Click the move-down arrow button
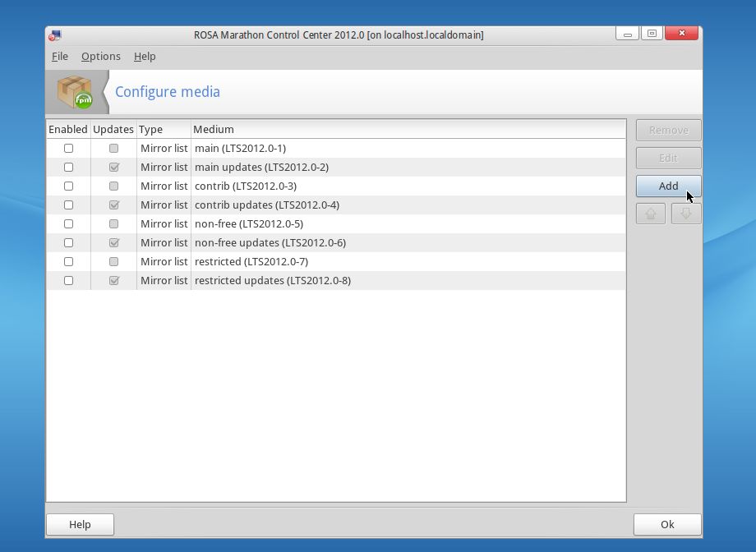This screenshot has height=552, width=756. [686, 214]
